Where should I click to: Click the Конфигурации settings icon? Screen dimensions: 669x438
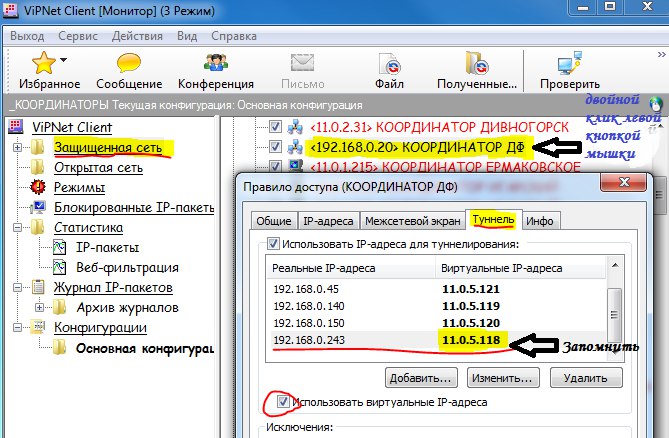coord(38,327)
